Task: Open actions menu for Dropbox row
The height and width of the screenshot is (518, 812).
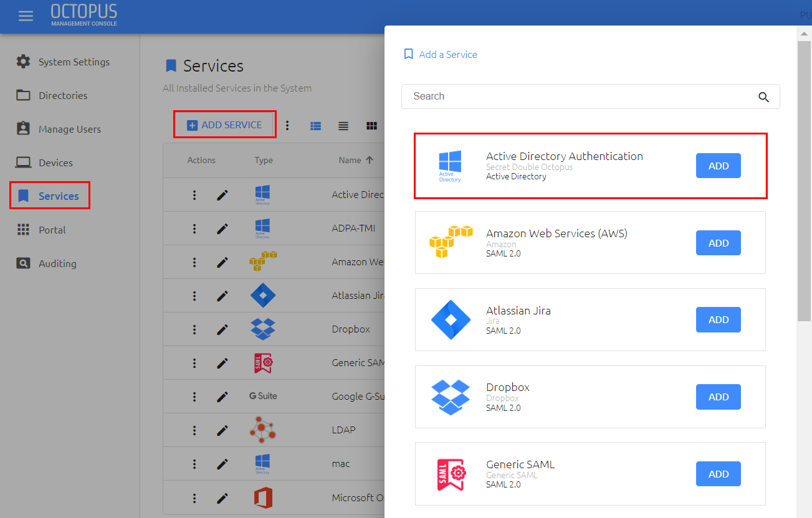Action: coord(194,329)
